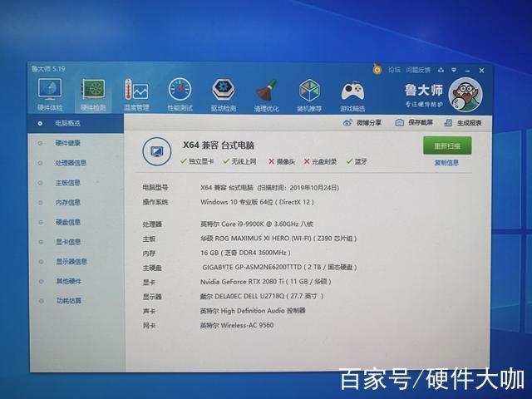Select 电脑概览 in the sidebar

pyautogui.click(x=76, y=123)
